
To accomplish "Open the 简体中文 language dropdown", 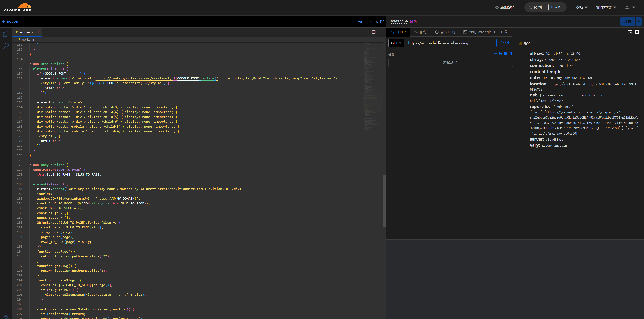I will tap(606, 7).
